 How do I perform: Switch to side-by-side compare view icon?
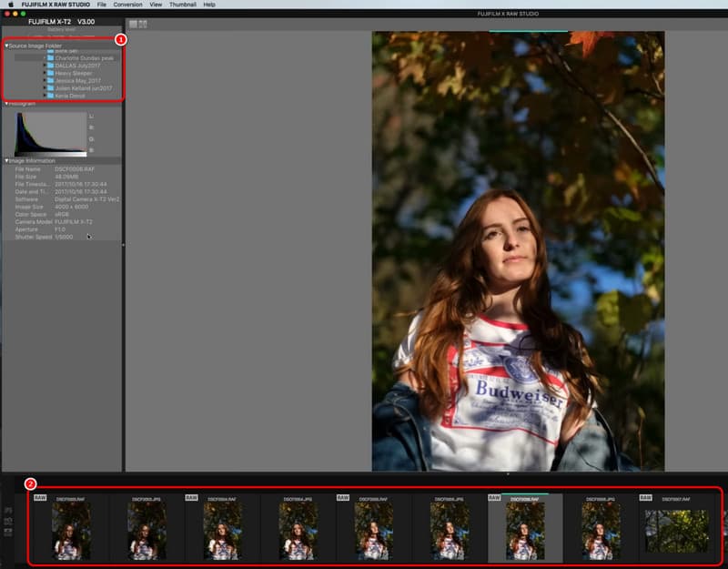(143, 25)
